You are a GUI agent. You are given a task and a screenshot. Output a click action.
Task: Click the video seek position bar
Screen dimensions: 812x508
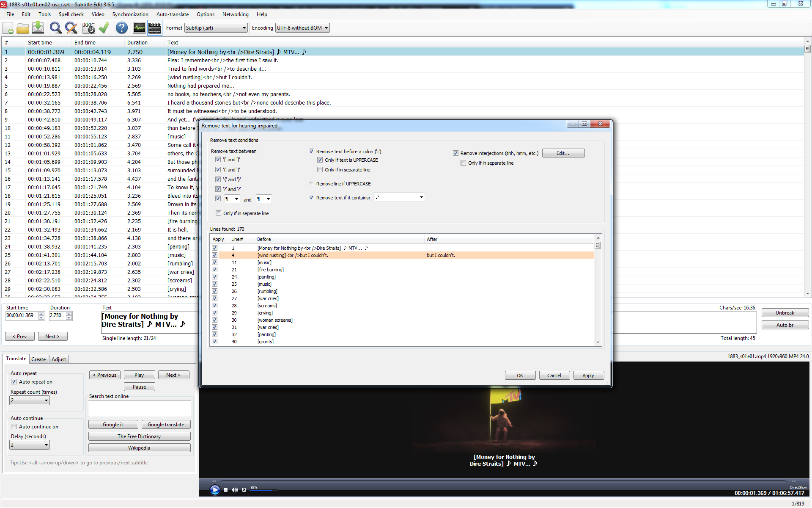503,481
